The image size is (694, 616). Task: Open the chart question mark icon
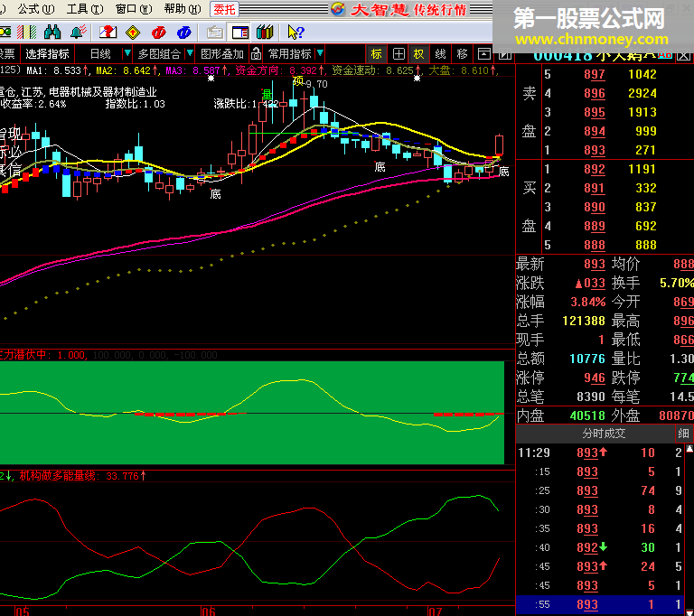click(x=108, y=32)
